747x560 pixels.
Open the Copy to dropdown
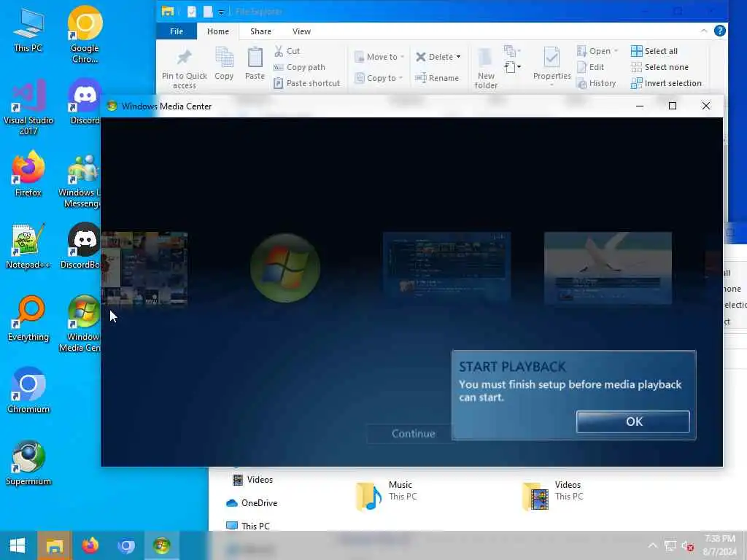click(x=379, y=78)
